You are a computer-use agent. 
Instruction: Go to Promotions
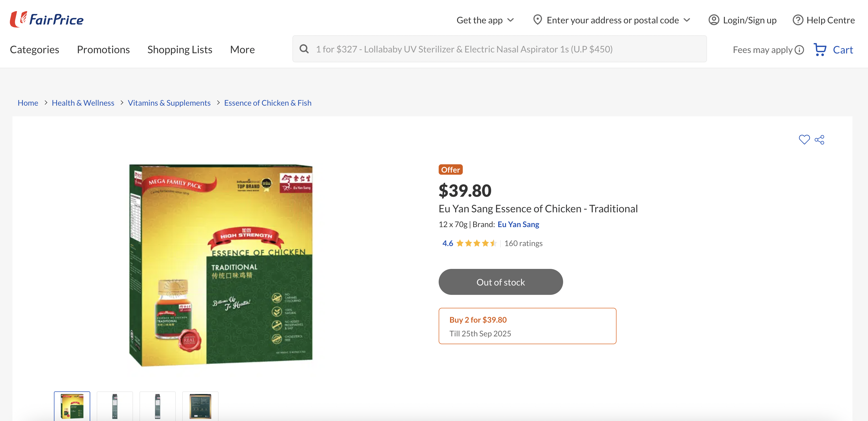tap(103, 50)
